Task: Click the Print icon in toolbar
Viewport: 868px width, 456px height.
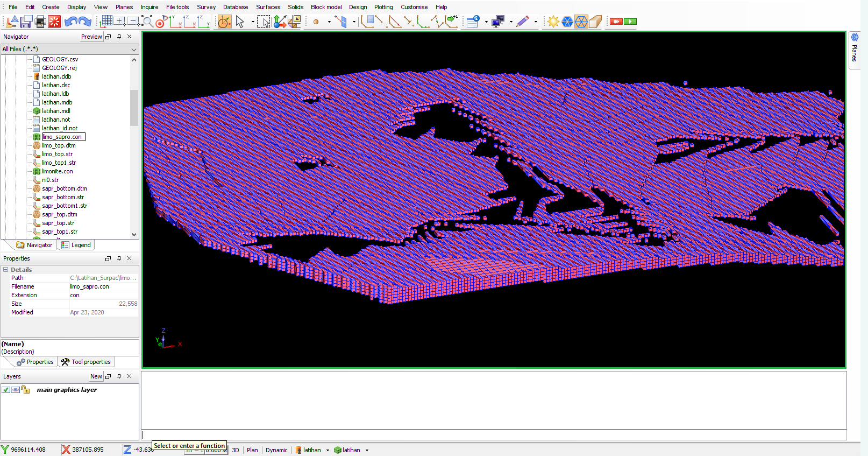Action: tap(40, 22)
